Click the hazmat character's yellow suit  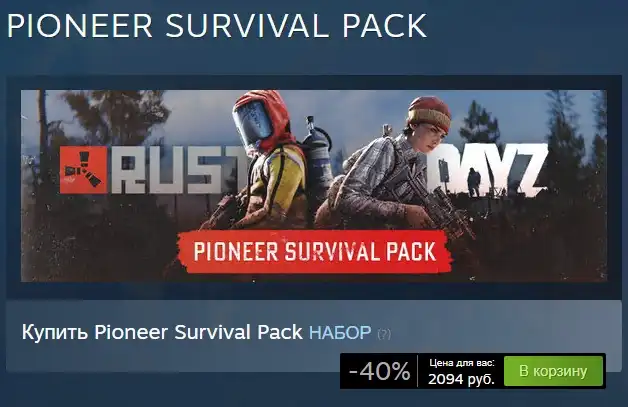276,176
